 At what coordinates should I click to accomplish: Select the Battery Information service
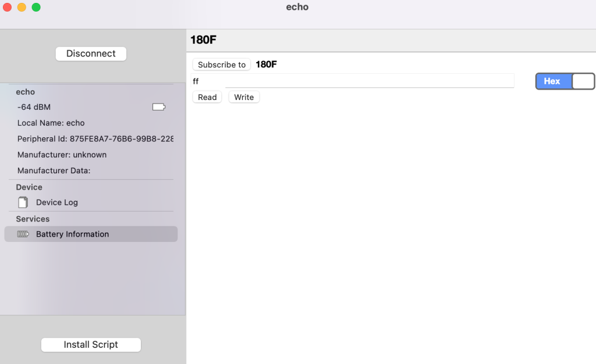coord(91,234)
